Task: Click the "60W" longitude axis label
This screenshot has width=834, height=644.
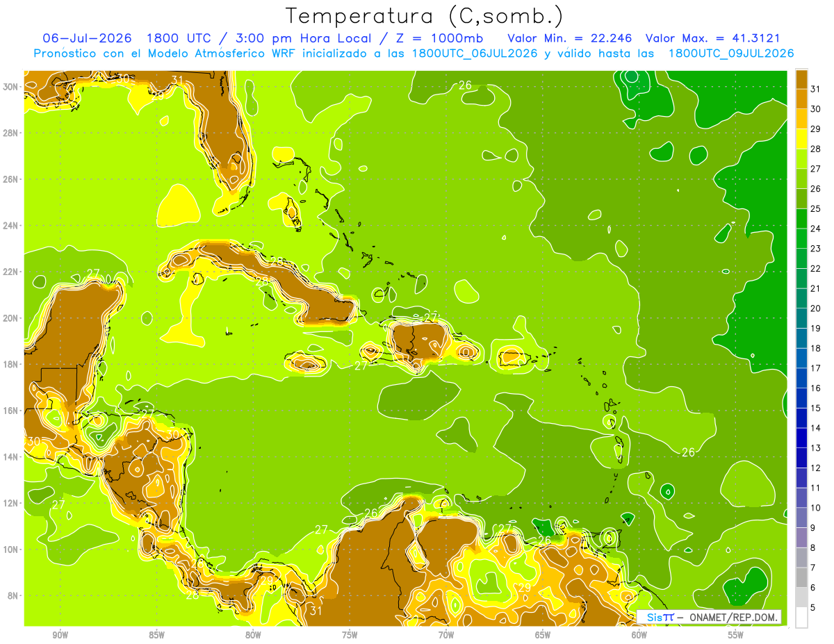Action: pyautogui.click(x=639, y=635)
